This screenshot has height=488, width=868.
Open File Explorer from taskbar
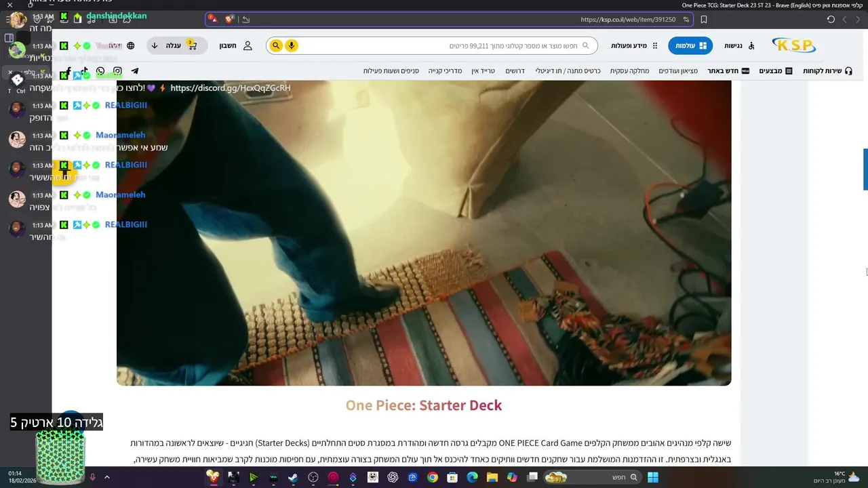(492, 477)
